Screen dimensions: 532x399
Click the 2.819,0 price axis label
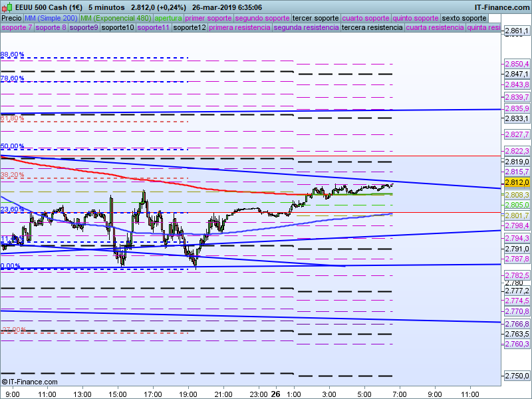pyautogui.click(x=517, y=162)
